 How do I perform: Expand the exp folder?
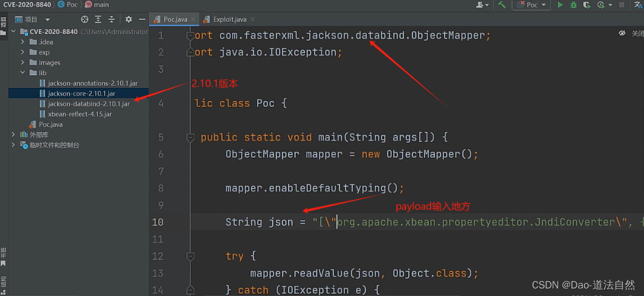[23, 52]
